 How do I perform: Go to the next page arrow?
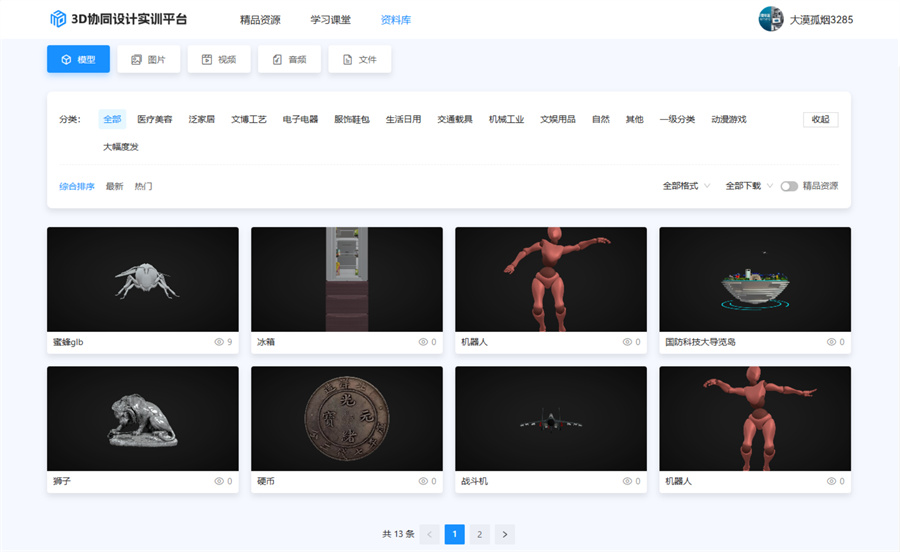(505, 534)
